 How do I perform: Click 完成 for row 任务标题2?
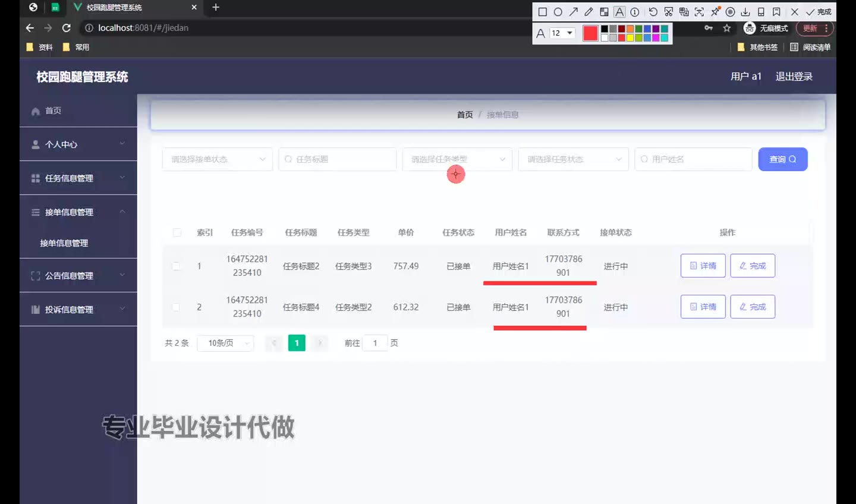(x=753, y=266)
